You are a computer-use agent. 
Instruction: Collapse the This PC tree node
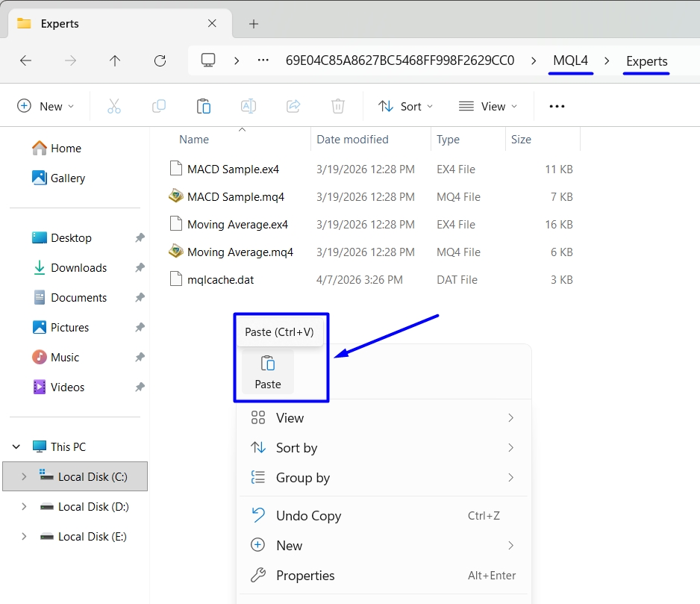[16, 446]
